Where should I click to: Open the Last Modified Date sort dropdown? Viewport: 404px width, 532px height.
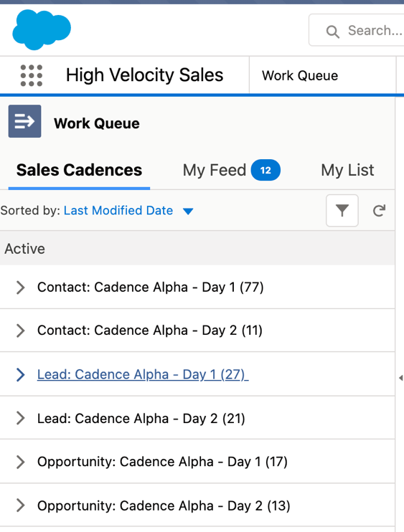(188, 211)
